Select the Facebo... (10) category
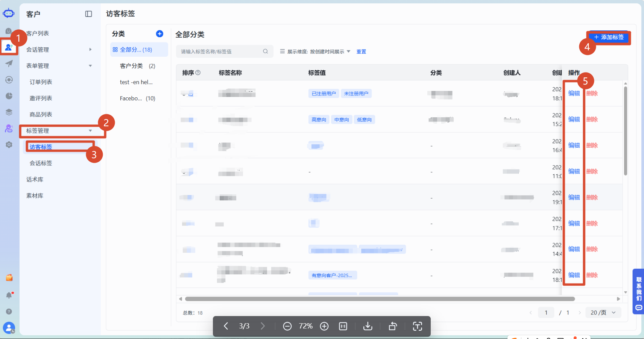644x339 pixels. [139, 98]
